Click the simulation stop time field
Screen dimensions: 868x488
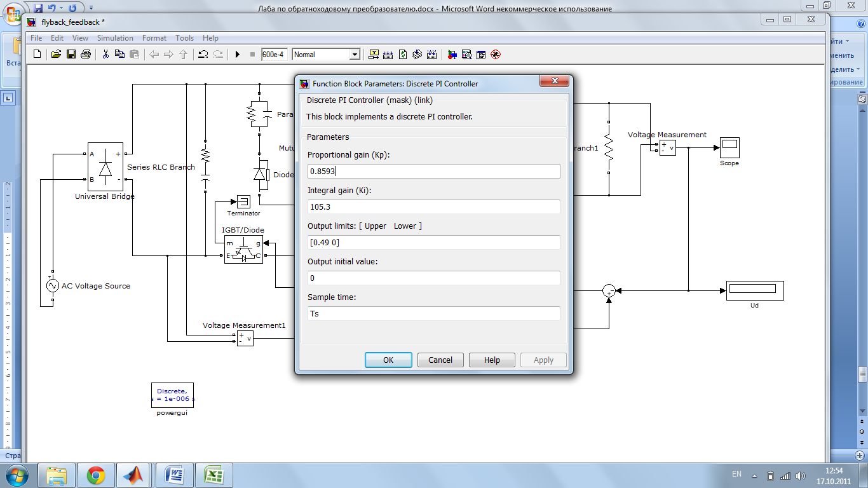coord(275,55)
